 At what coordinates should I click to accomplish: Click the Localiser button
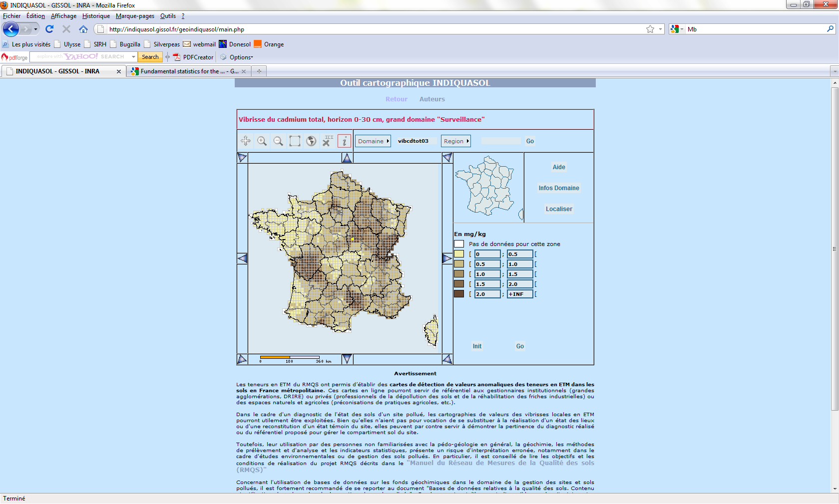point(559,209)
